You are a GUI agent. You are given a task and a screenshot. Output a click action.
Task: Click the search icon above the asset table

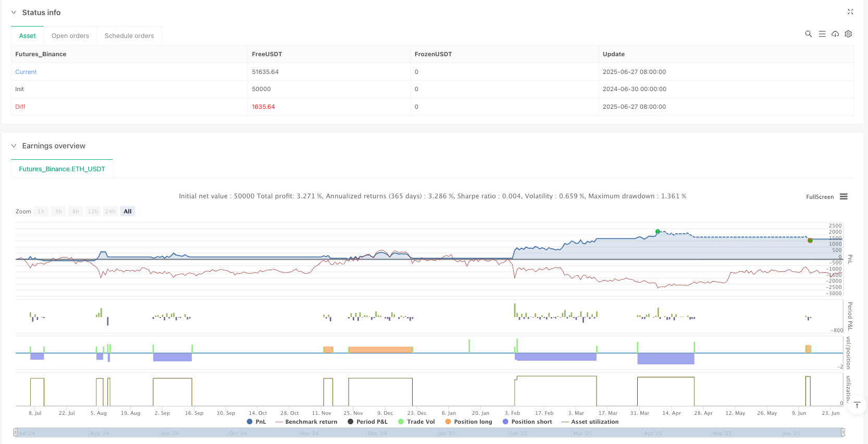pyautogui.click(x=808, y=34)
